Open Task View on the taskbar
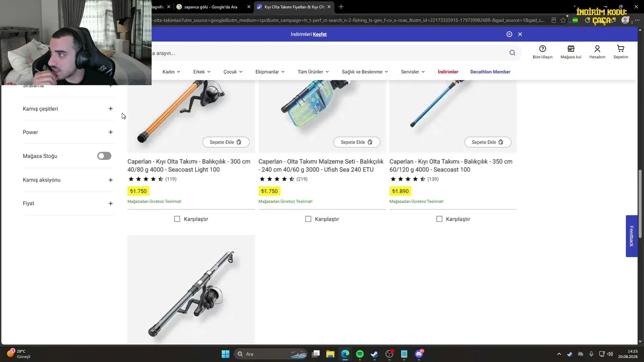This screenshot has width=644, height=362. pos(315,354)
